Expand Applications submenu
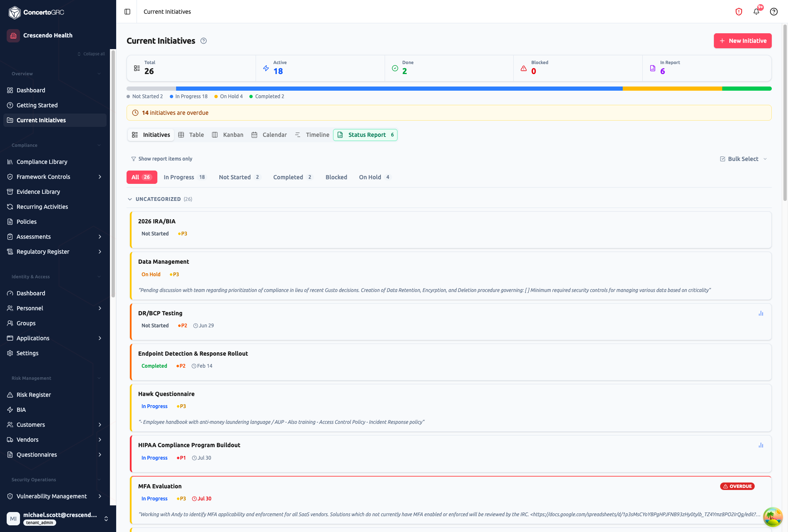The height and width of the screenshot is (532, 788). (100, 338)
